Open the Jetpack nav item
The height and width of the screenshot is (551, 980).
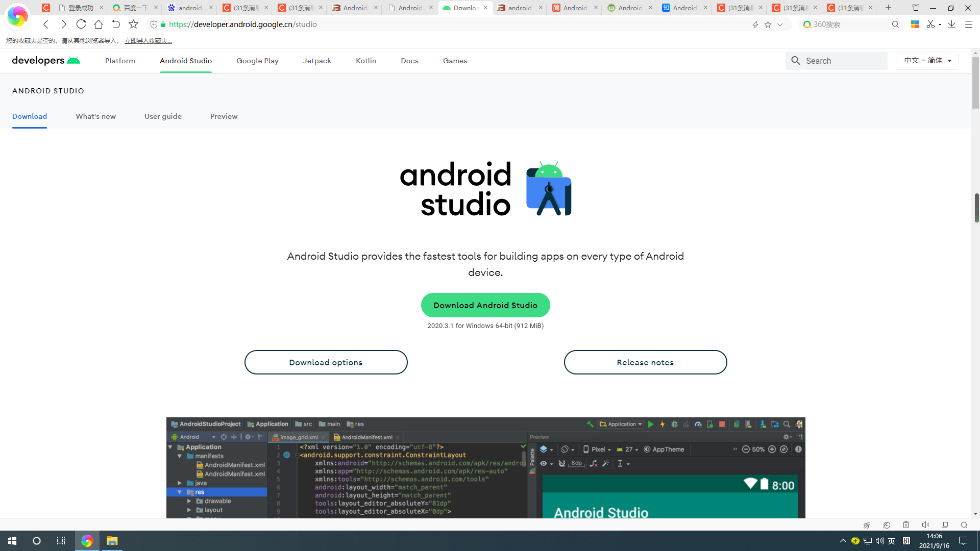[x=317, y=61]
